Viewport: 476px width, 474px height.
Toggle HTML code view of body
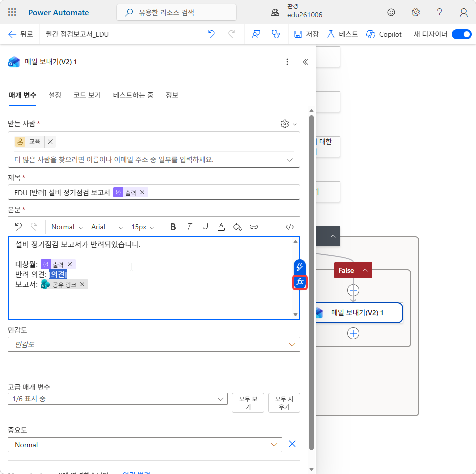(x=290, y=227)
